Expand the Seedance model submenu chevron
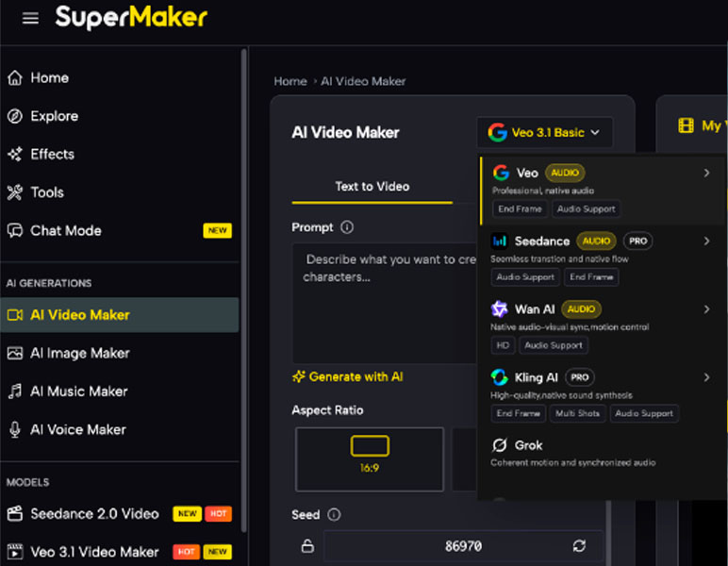 click(x=706, y=241)
